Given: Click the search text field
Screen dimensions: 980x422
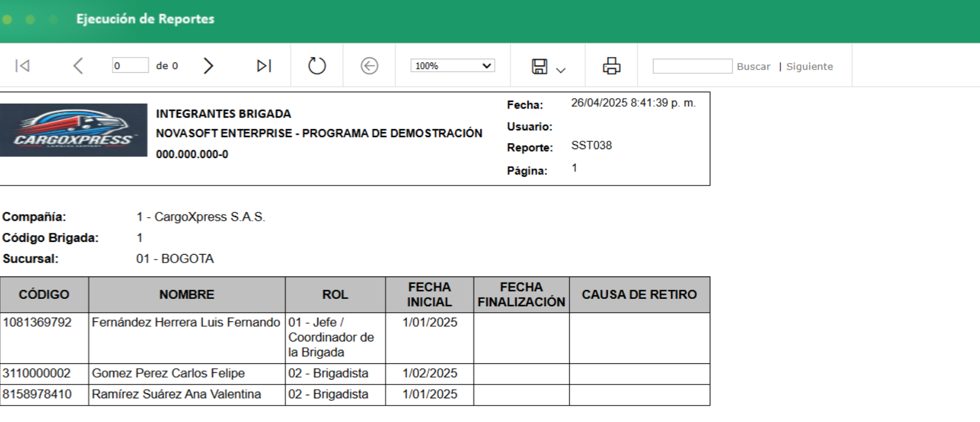Looking at the screenshot, I should click(692, 66).
